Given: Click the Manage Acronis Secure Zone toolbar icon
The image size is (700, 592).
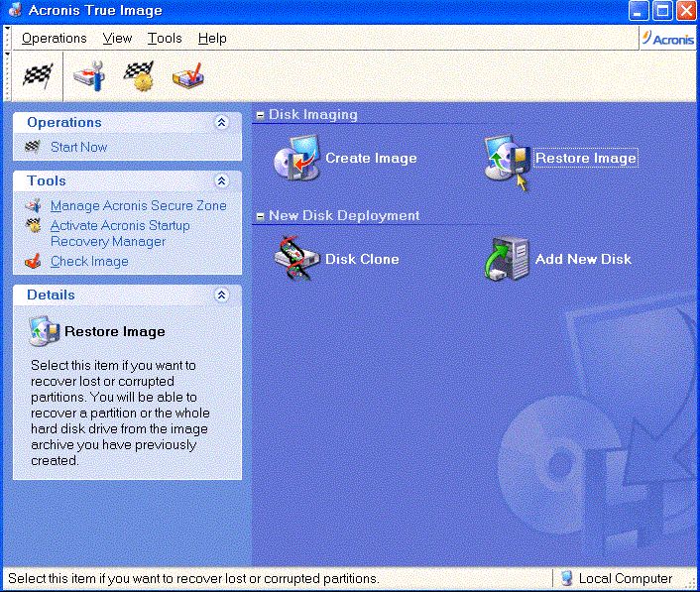Looking at the screenshot, I should coord(89,76).
